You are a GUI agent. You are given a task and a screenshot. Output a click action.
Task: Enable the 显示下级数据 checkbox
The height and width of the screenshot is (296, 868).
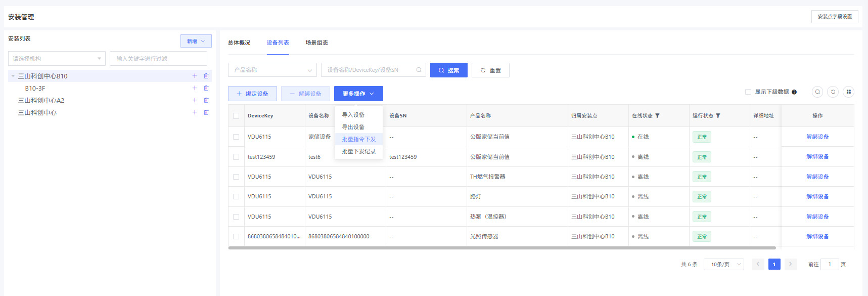[748, 92]
